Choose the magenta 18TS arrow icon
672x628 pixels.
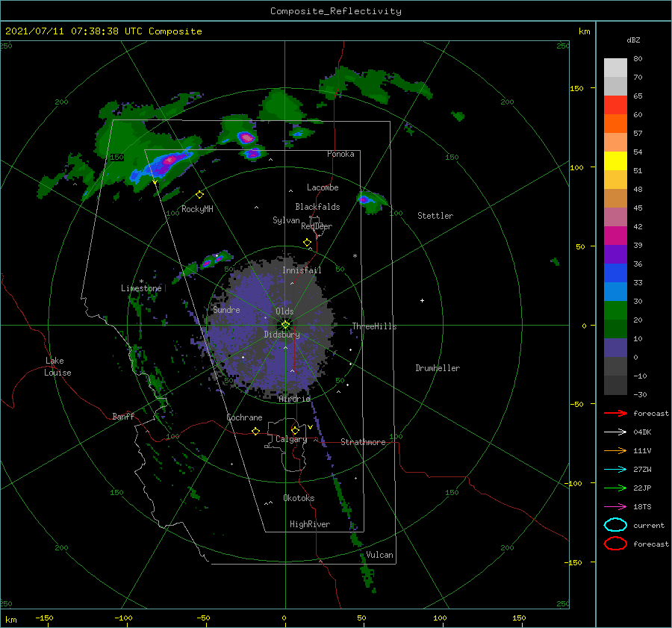(x=615, y=507)
